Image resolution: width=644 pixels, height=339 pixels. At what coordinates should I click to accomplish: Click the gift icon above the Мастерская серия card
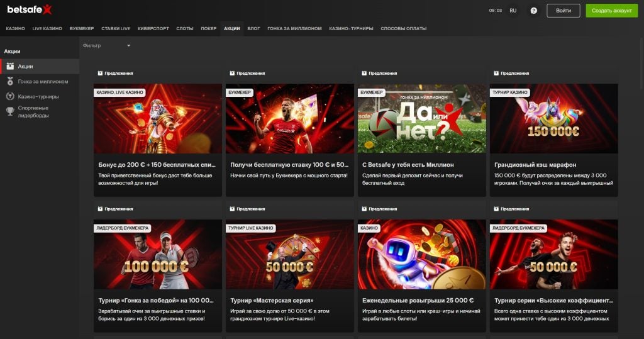point(232,209)
